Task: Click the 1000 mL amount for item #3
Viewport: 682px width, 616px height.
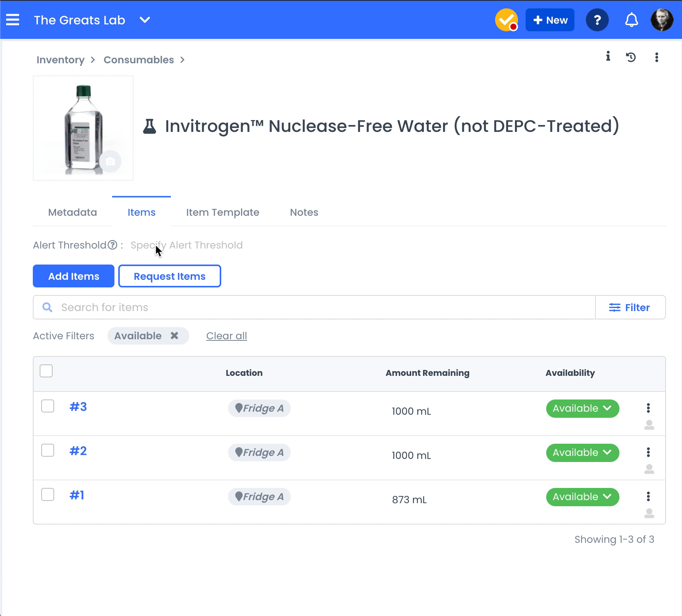Action: [412, 411]
